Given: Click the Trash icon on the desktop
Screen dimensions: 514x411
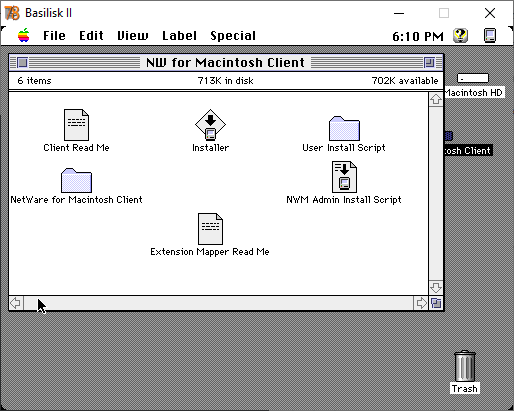Looking at the screenshot, I should (x=465, y=366).
